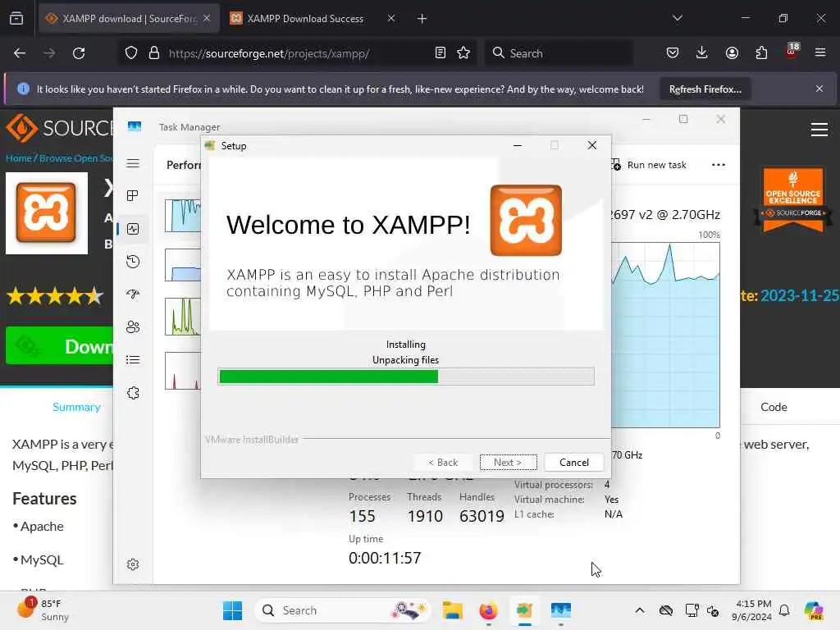Open Firefox account icon
The image size is (840, 630).
tap(732, 53)
